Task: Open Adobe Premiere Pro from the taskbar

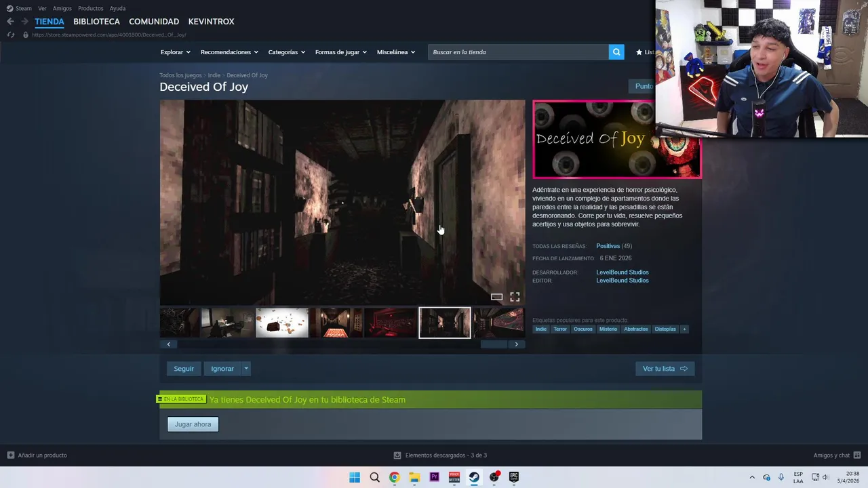Action: pos(434,477)
